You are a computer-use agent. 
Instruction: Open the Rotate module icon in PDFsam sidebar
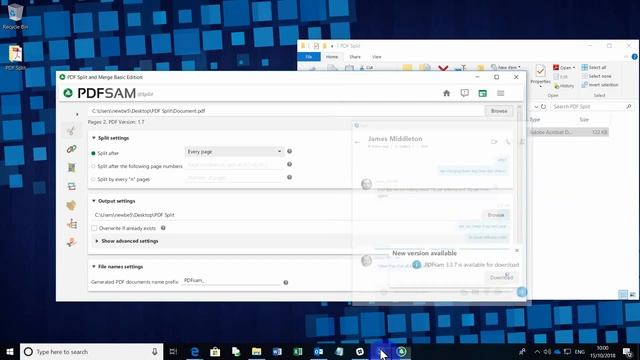tap(71, 187)
